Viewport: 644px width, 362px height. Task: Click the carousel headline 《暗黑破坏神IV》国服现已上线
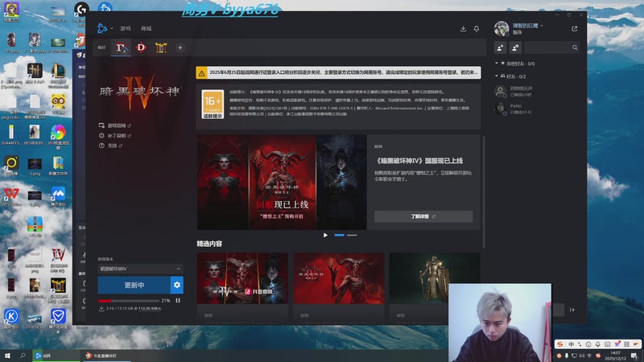click(x=419, y=160)
